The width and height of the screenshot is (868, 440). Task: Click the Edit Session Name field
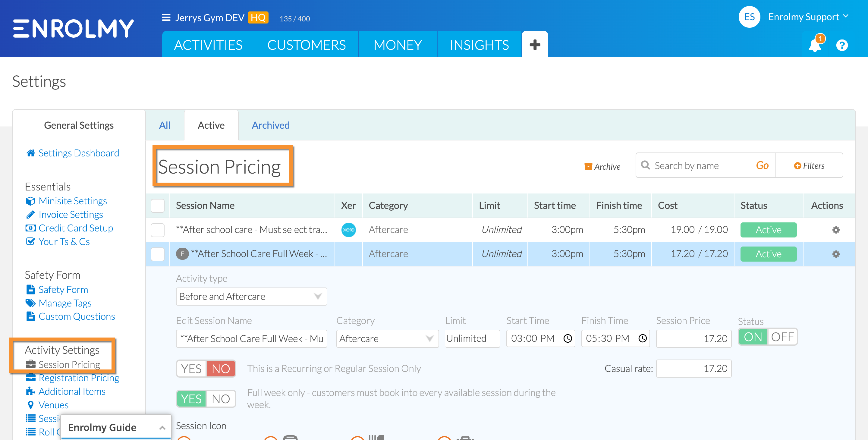251,338
